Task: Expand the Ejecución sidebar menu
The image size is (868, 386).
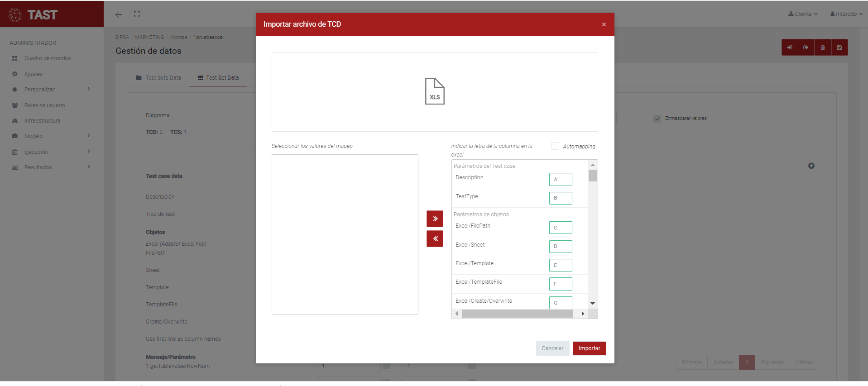Action: click(x=51, y=152)
